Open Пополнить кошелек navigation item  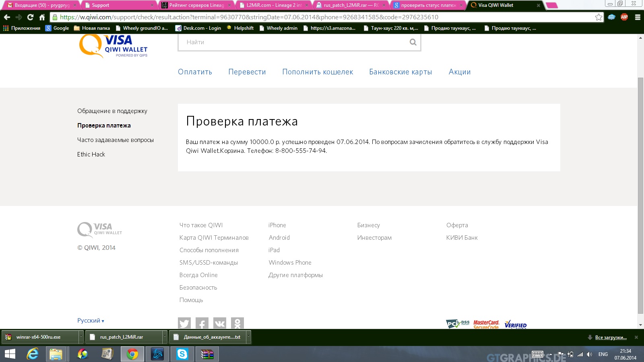tap(318, 72)
